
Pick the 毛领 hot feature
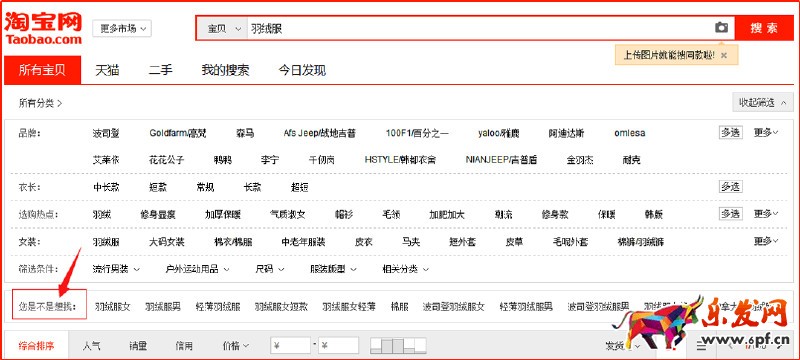(x=391, y=215)
